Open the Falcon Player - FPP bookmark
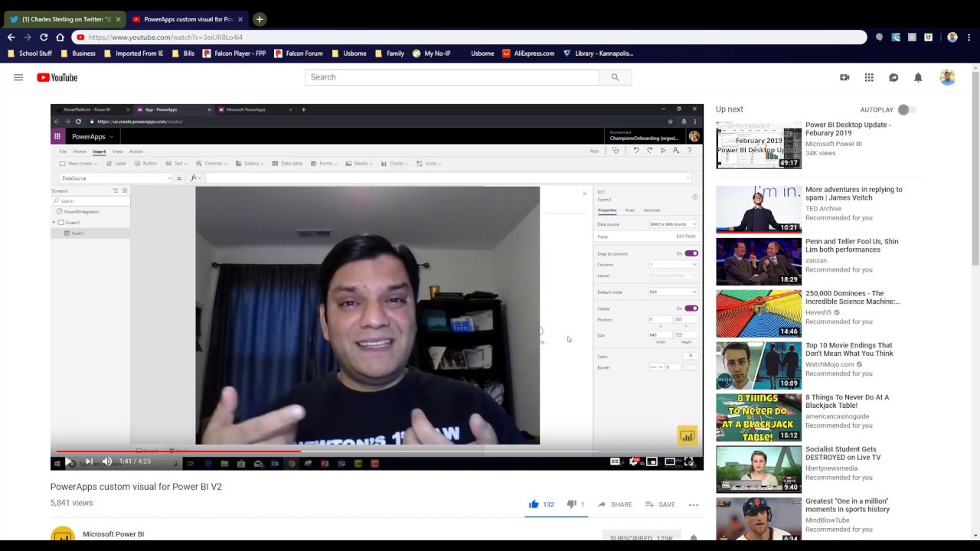This screenshot has width=980, height=551. coord(234,54)
